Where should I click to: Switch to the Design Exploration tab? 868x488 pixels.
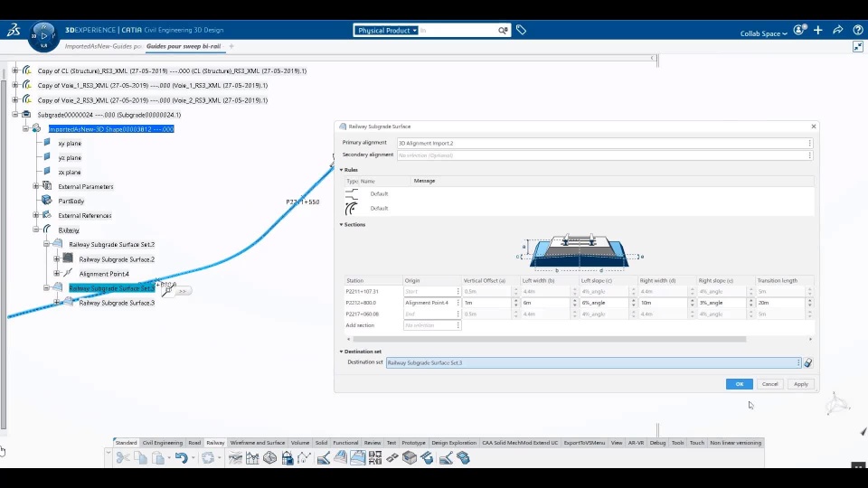point(454,443)
